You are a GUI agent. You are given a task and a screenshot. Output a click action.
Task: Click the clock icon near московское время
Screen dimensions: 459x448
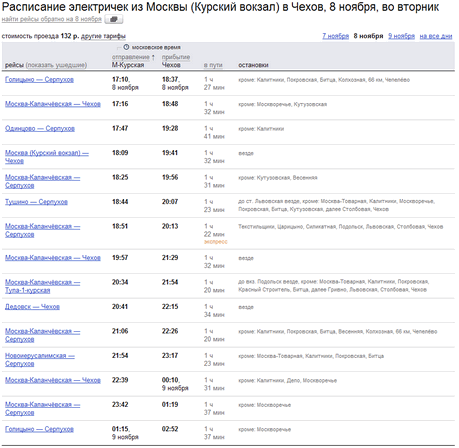coord(126,47)
